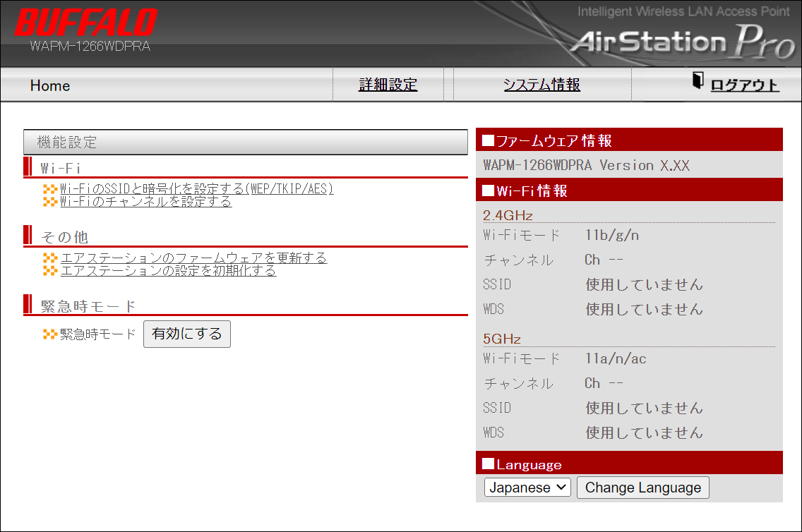The width and height of the screenshot is (802, 532).
Task: Click bullet icon beside Wi-Fi channel link
Action: [x=50, y=202]
